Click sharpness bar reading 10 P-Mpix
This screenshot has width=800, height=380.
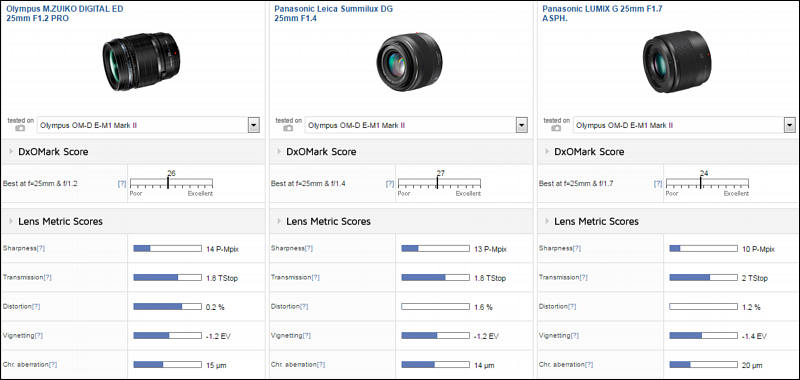click(704, 248)
